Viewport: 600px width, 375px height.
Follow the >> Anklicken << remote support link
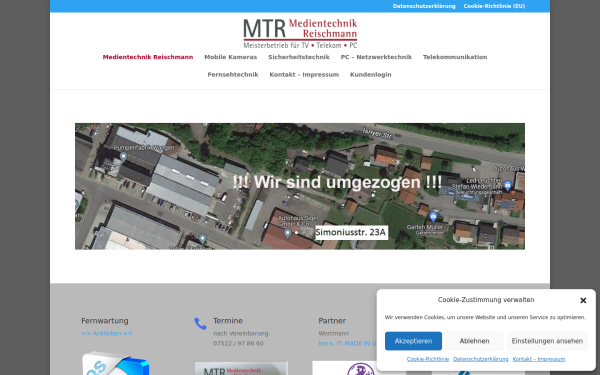click(x=107, y=333)
